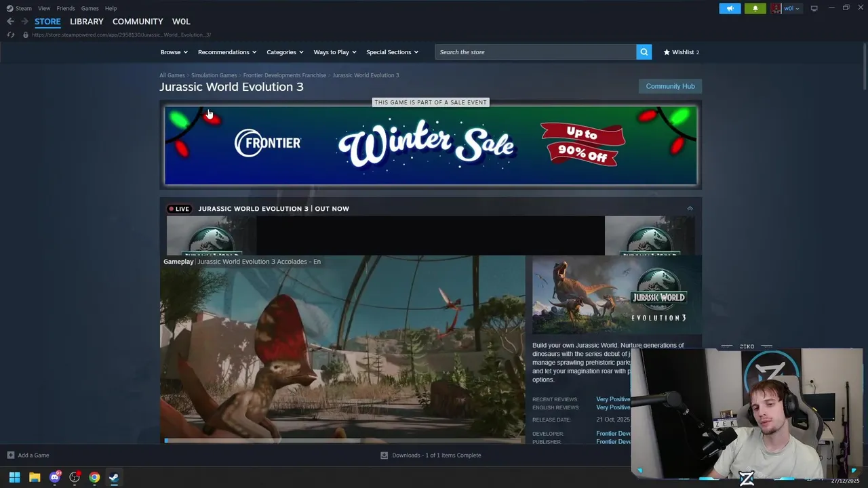Go to Simulation Games breadcrumb
The image size is (868, 488).
[x=214, y=75]
